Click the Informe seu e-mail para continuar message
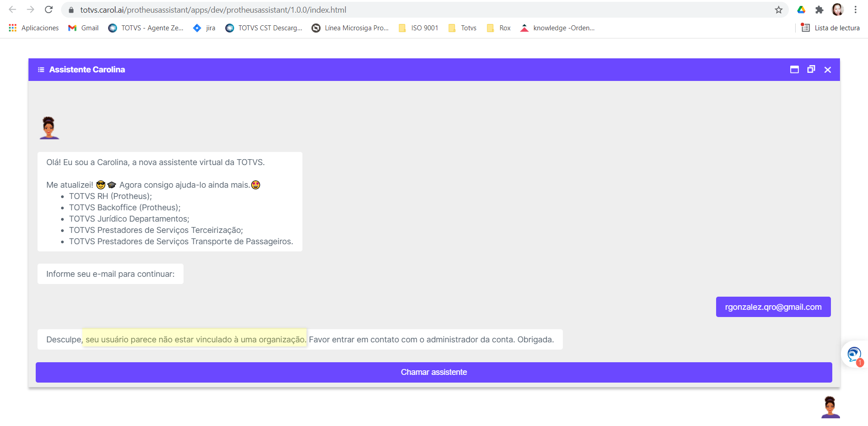Viewport: 868px width, 426px height. (x=110, y=274)
